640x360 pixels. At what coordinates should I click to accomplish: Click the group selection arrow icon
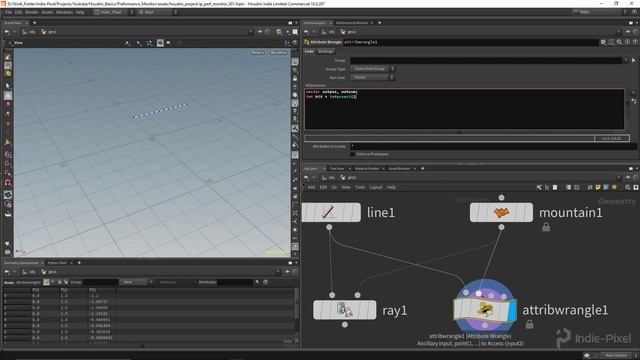pyautogui.click(x=633, y=60)
